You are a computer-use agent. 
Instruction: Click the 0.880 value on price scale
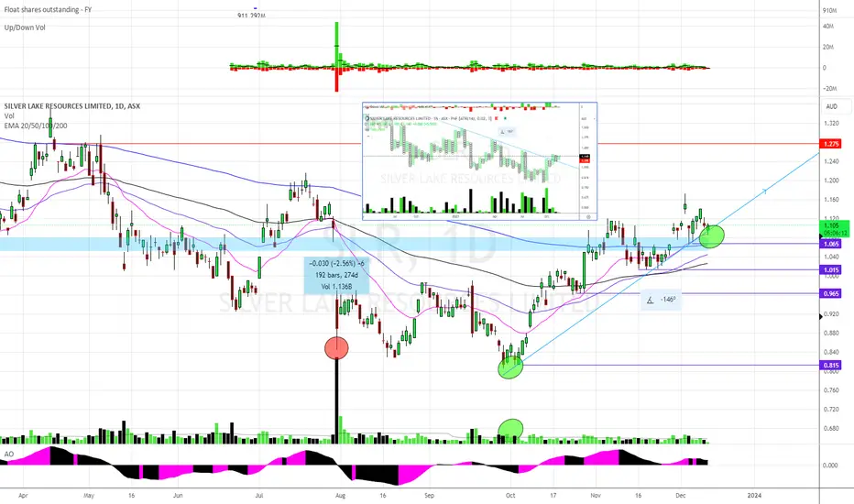pyautogui.click(x=831, y=333)
